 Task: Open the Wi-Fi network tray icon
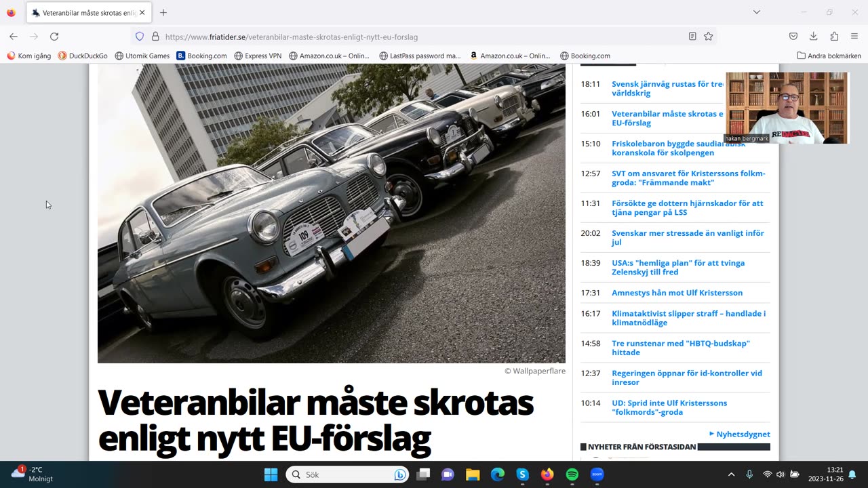point(768,474)
